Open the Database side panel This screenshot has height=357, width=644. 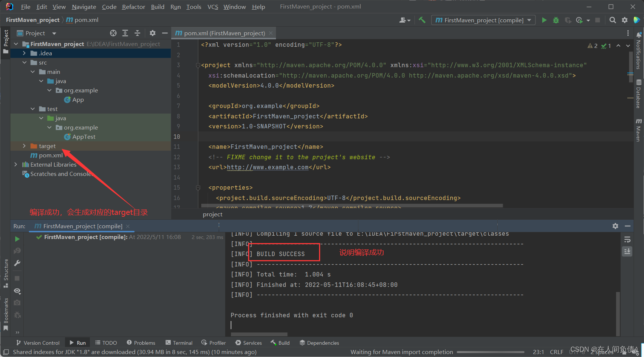pyautogui.click(x=638, y=94)
